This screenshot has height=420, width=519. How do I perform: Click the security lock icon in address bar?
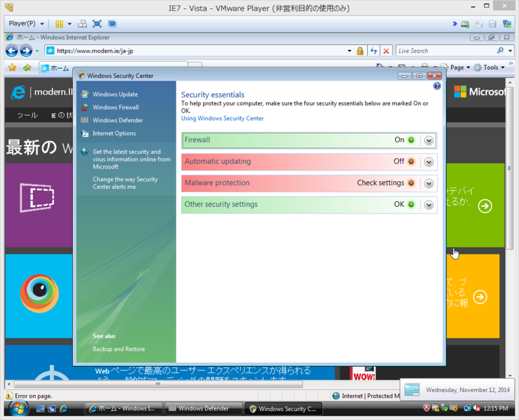point(360,51)
